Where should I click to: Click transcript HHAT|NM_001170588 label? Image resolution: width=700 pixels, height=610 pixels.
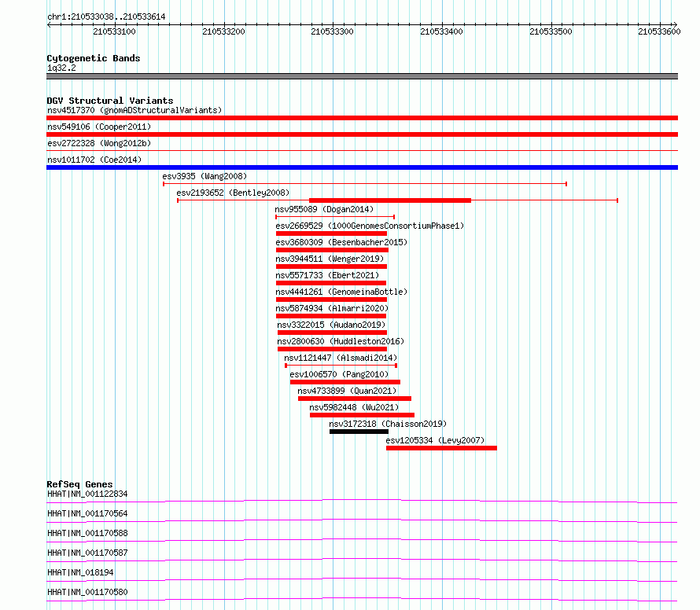[87, 533]
